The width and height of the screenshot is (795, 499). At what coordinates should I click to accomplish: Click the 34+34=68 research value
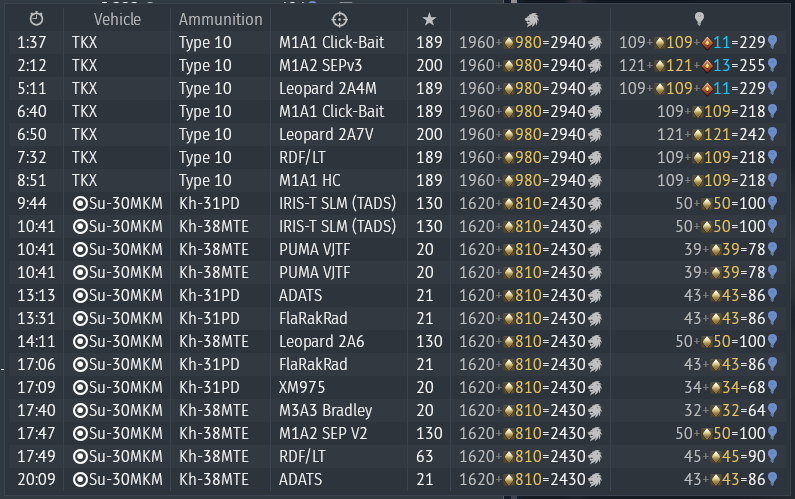pyautogui.click(x=725, y=387)
